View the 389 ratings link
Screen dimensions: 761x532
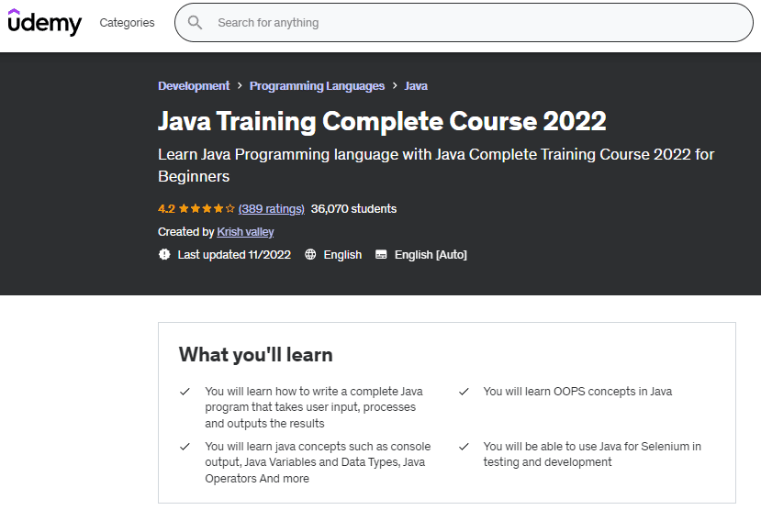(x=271, y=208)
